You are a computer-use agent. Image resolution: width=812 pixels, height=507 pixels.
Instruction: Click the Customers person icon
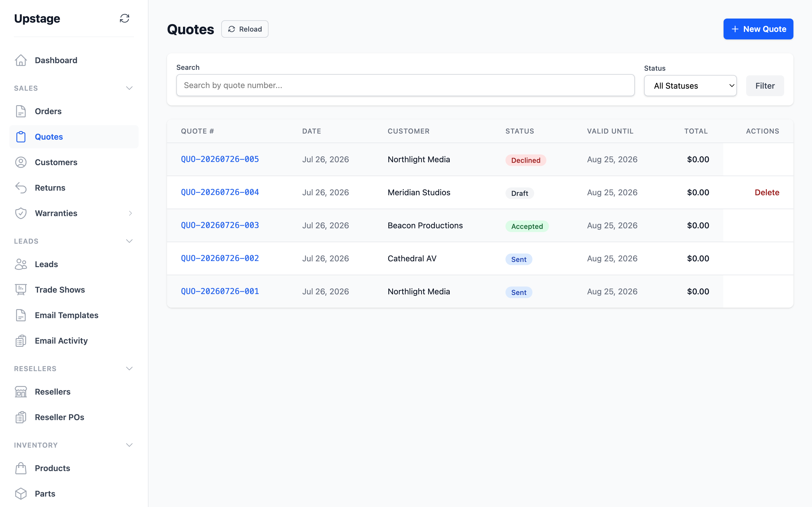(x=21, y=162)
